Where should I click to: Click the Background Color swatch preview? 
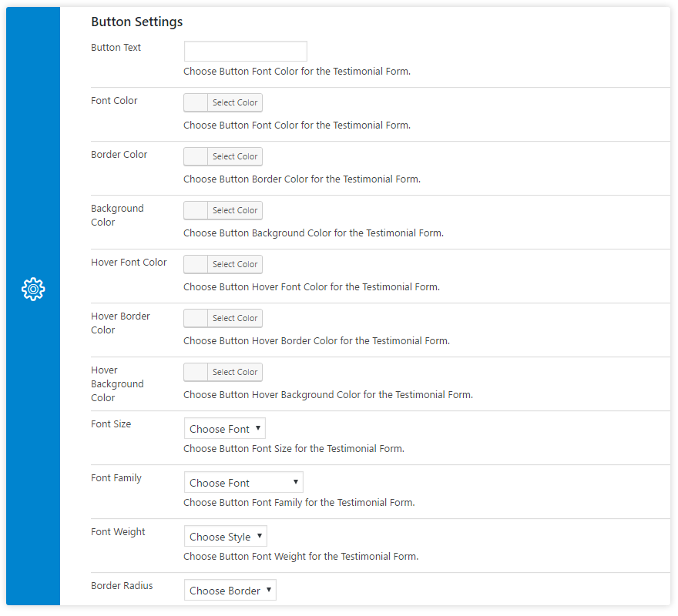[x=196, y=210]
